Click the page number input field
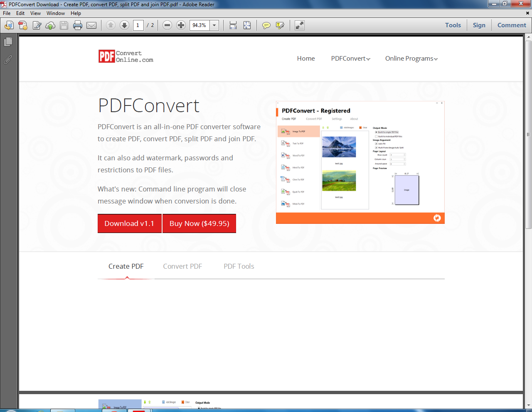The image size is (532, 412). click(x=138, y=25)
